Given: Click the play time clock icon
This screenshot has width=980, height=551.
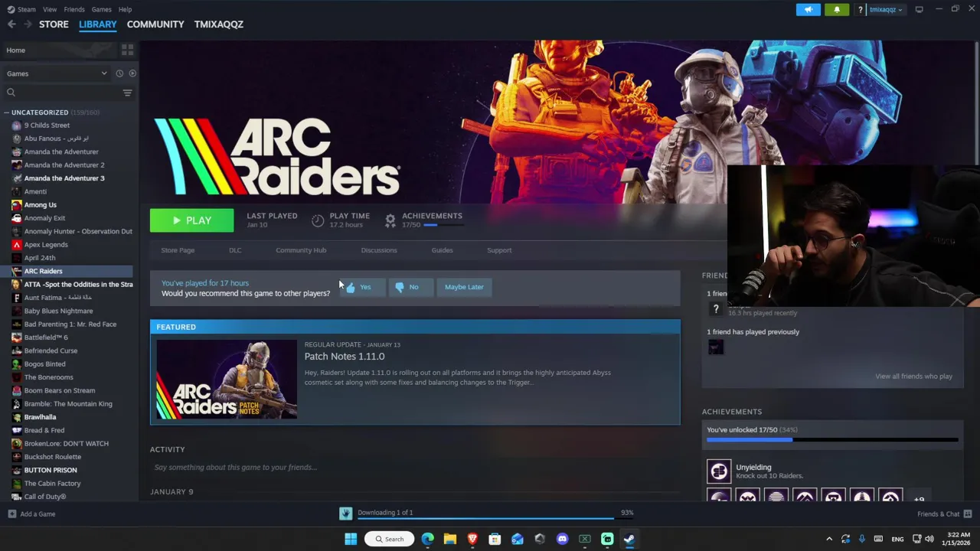Looking at the screenshot, I should [x=318, y=220].
